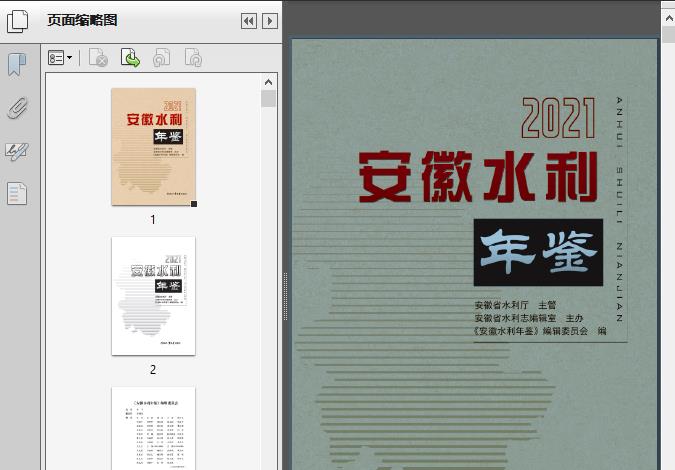675x470 pixels.
Task: Click the page number 1 label
Action: tap(153, 220)
